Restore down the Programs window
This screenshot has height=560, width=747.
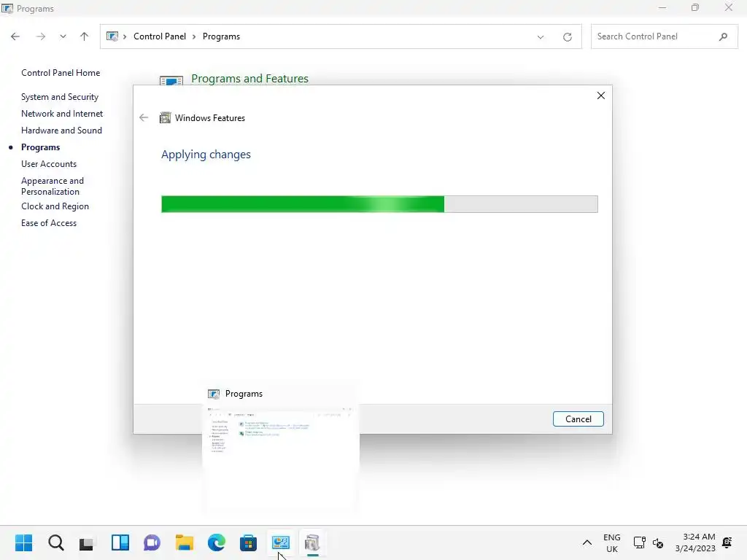695,7
